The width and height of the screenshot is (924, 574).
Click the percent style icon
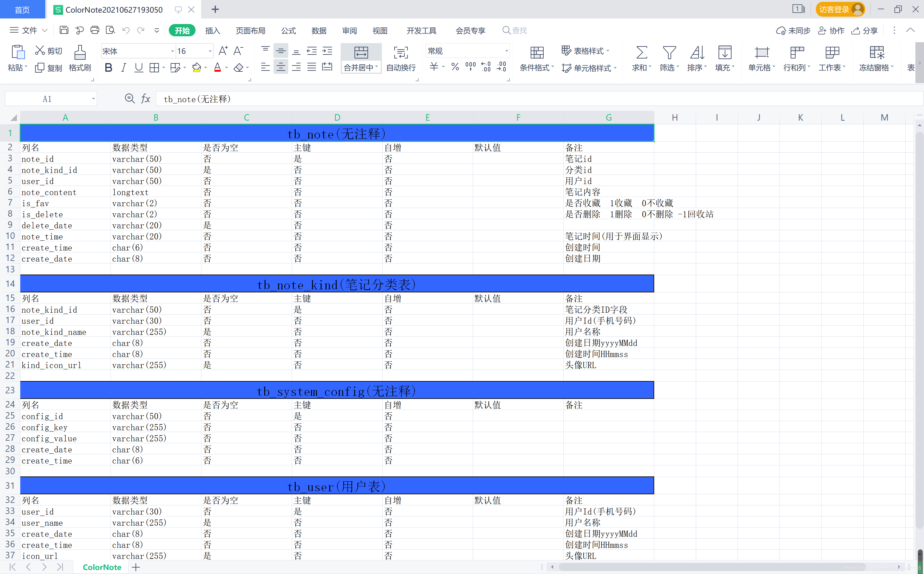coord(455,67)
